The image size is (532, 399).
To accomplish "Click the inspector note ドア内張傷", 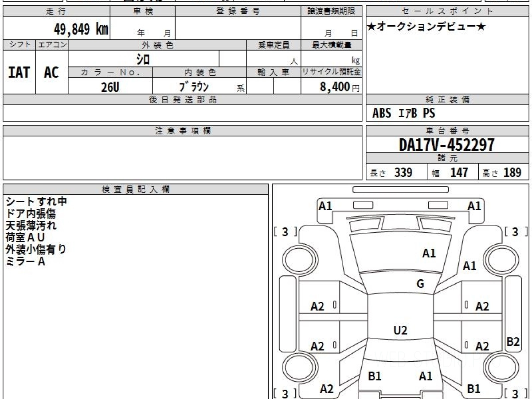I will (31, 214).
